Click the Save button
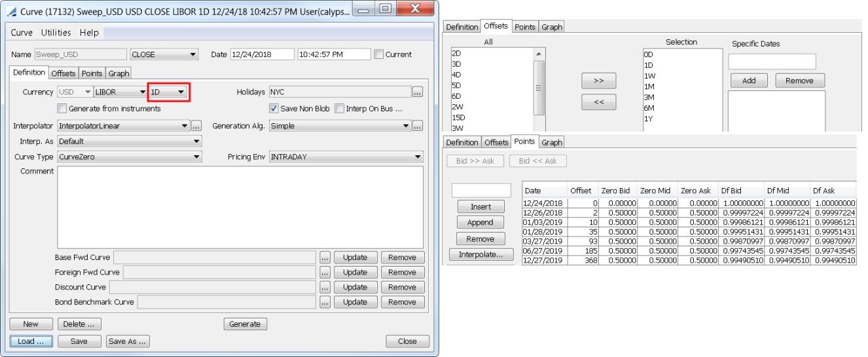 (79, 341)
